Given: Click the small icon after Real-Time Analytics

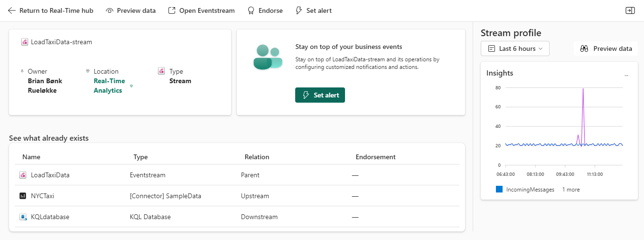Looking at the screenshot, I should [x=131, y=86].
